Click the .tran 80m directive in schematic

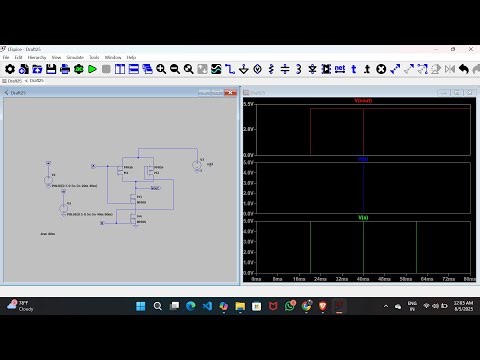[x=48, y=234]
